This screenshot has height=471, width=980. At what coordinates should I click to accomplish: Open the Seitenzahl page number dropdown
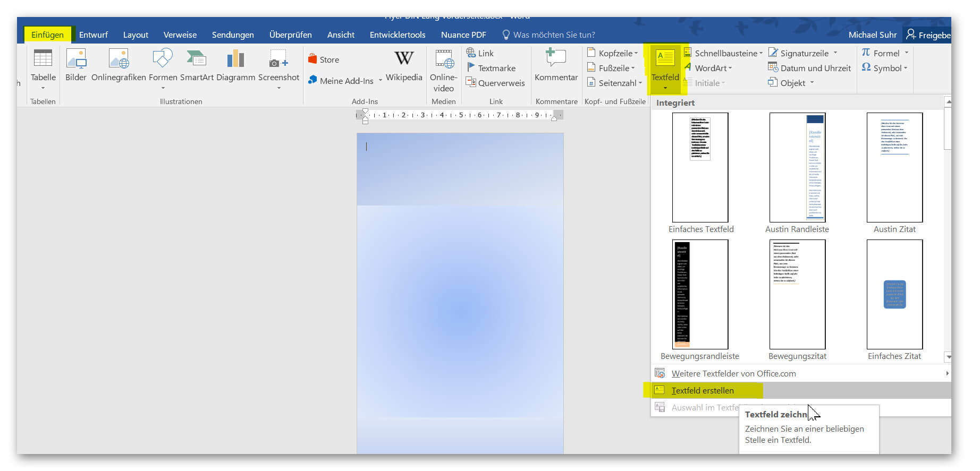click(x=615, y=83)
